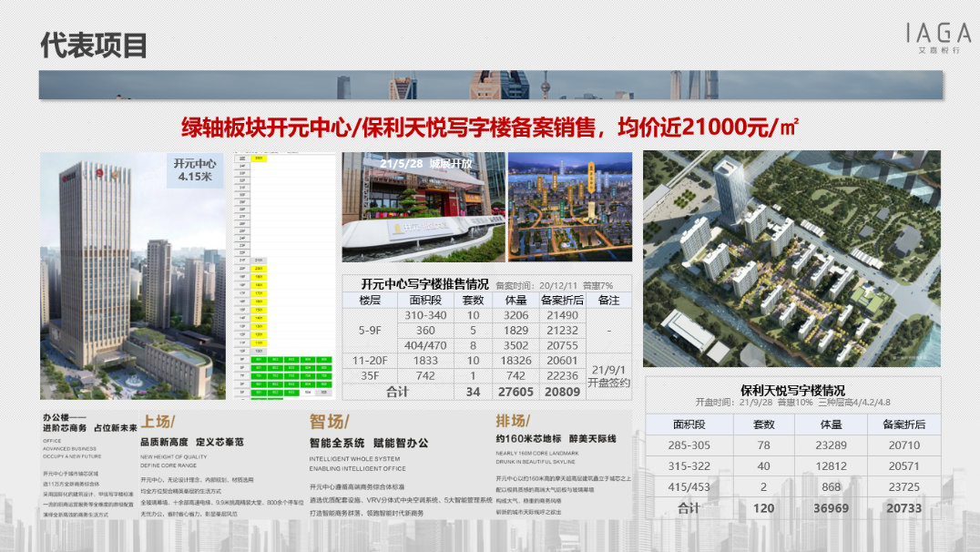Click the 3206 volume cell
Screen dimensions: 980x552
516,315
